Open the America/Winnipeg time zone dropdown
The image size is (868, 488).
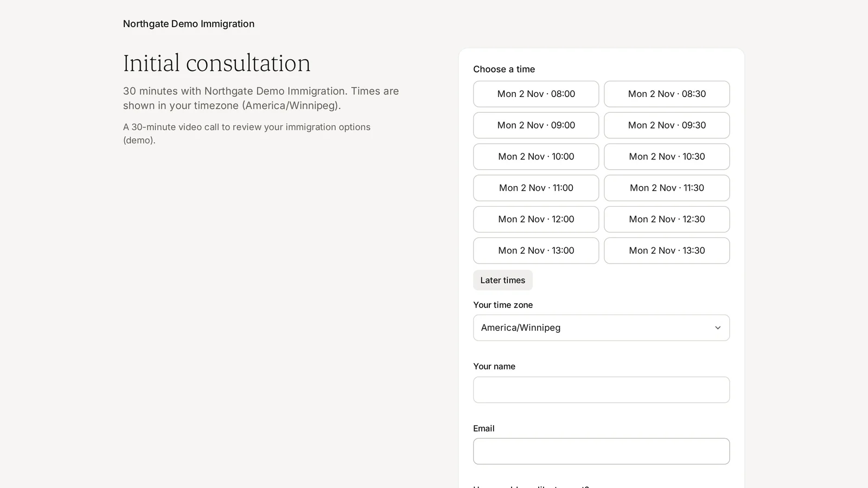coord(601,328)
